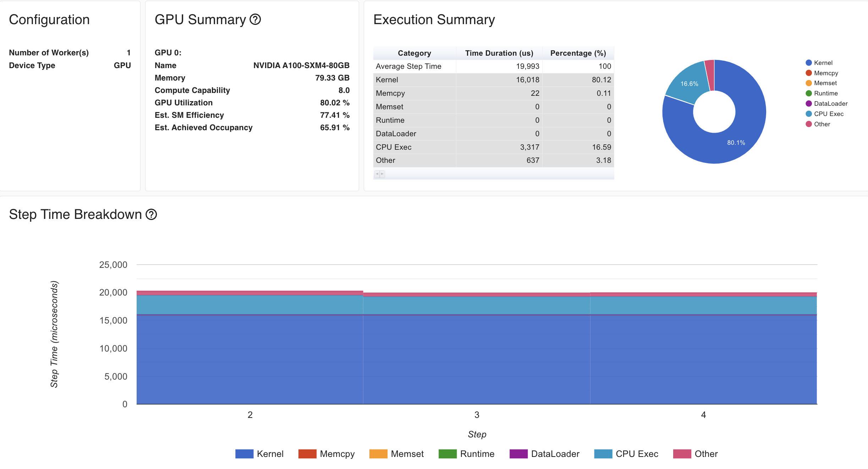868x469 pixels.
Task: Select the Kernel swatch in step chart legend
Action: click(244, 454)
